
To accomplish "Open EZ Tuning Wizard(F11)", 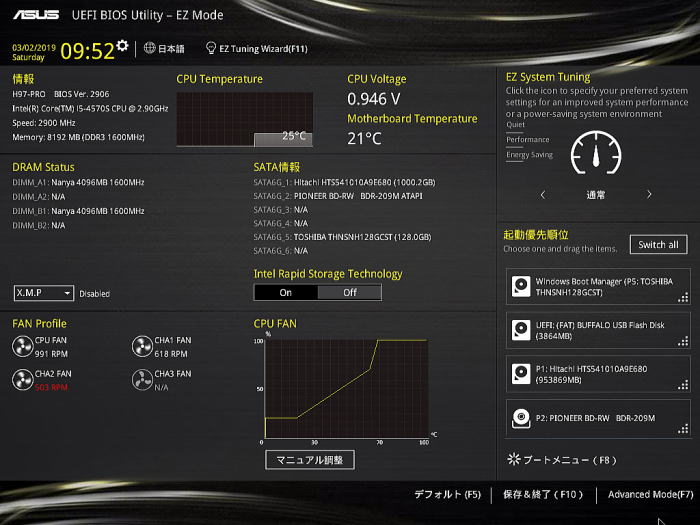I will [263, 49].
